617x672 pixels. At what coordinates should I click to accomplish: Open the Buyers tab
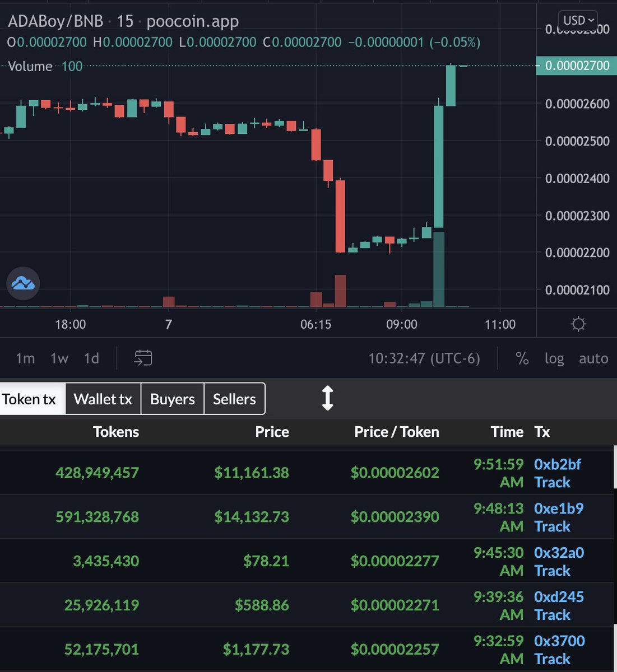click(172, 399)
